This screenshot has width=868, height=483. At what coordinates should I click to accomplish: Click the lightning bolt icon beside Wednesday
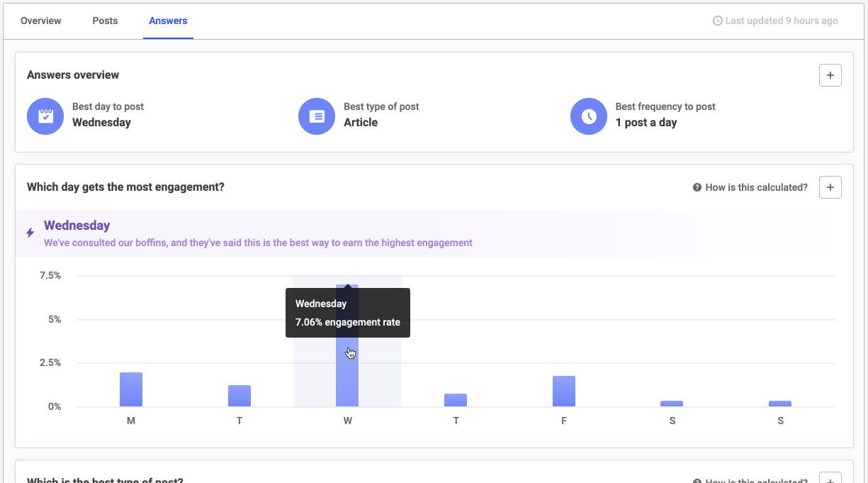tap(29, 233)
